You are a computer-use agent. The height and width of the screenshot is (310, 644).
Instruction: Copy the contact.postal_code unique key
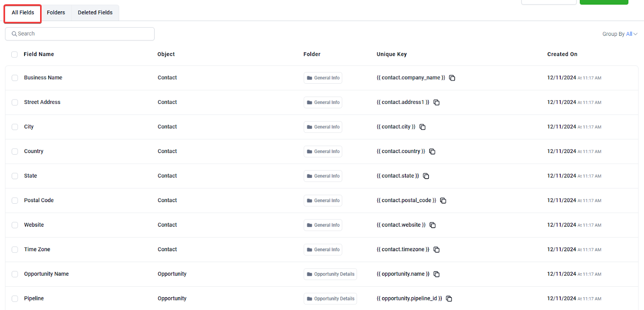[443, 200]
